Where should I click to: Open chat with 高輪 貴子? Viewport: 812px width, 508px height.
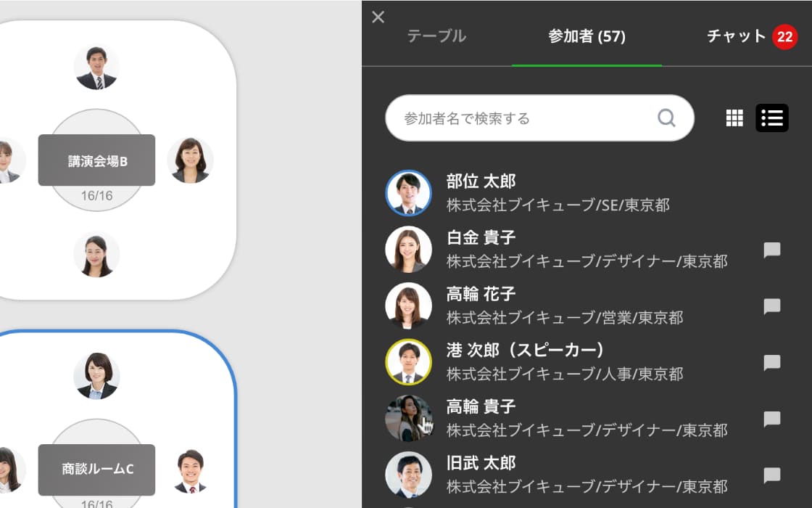tap(771, 418)
